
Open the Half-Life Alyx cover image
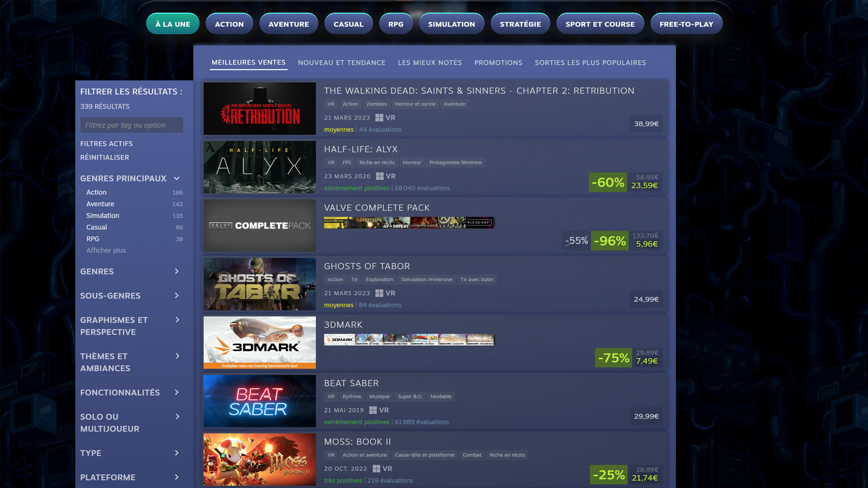[259, 167]
